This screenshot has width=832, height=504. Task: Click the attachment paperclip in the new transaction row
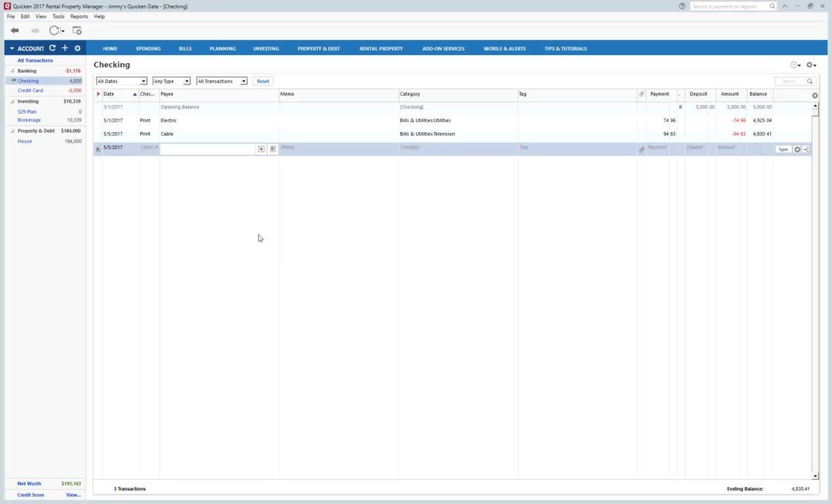pos(642,150)
